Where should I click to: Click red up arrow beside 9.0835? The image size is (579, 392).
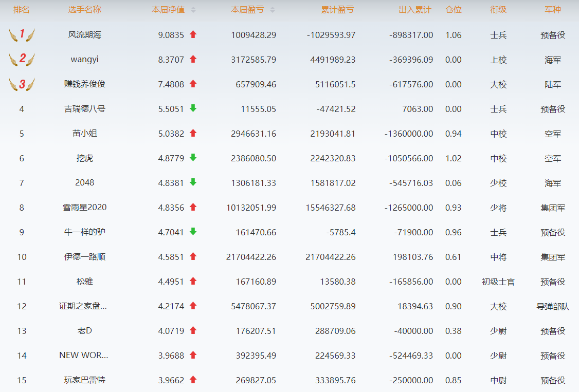[193, 34]
